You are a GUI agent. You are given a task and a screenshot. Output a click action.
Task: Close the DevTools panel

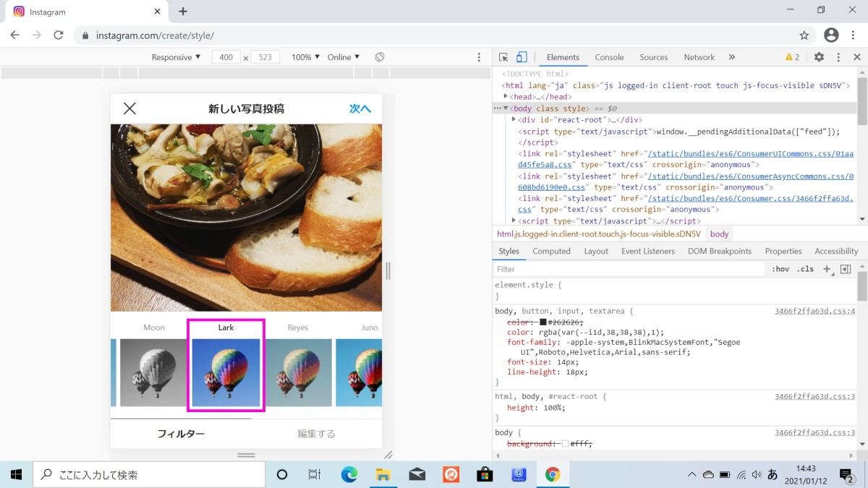(x=857, y=57)
